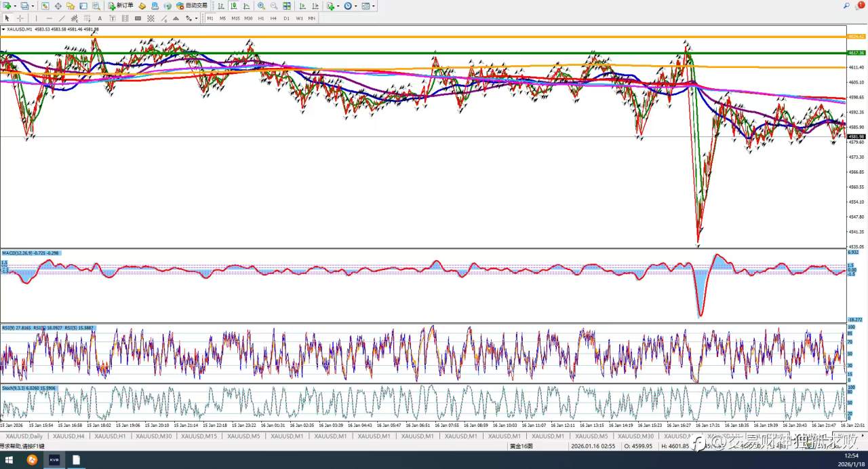Open the Strategy Tester icon

pos(96,5)
